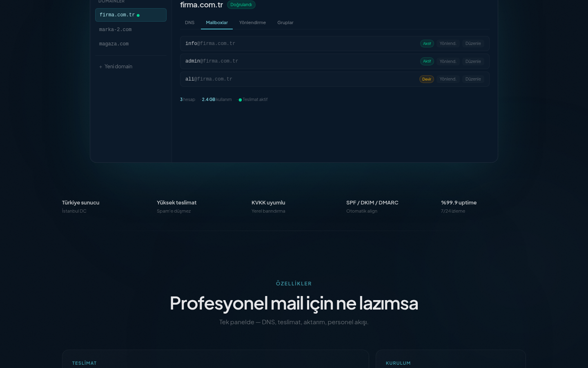Click the TESLİMAT card label

coord(85,363)
